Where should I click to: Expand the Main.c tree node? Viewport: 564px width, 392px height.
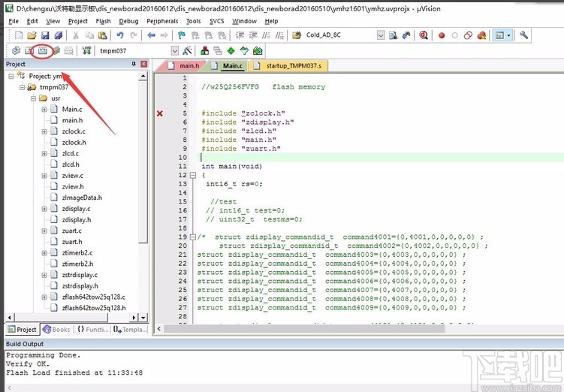tap(44, 110)
